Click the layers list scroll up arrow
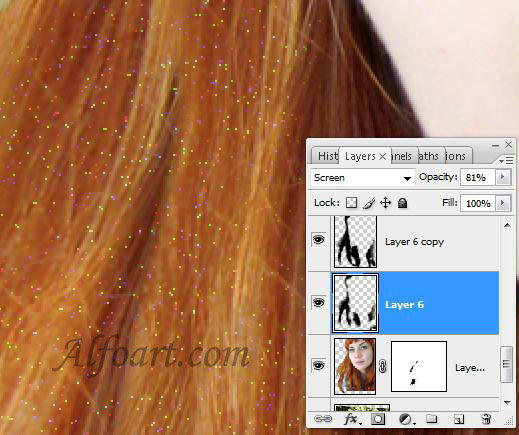 pyautogui.click(x=507, y=226)
